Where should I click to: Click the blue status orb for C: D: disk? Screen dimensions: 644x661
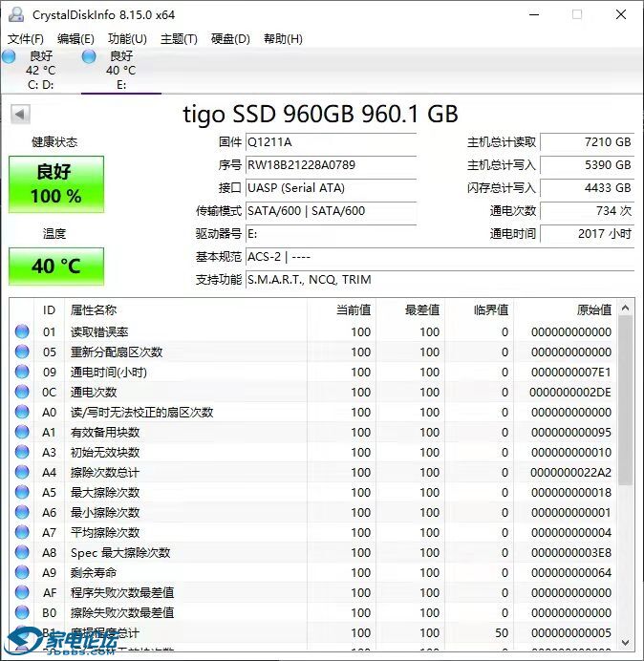click(9, 56)
